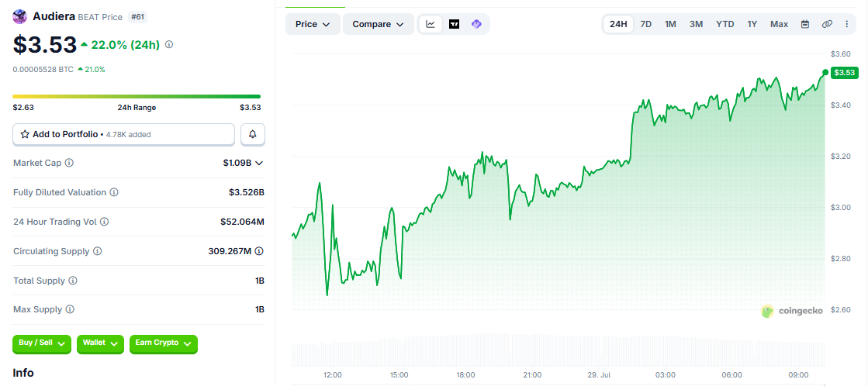Select the 24H timeframe

(618, 24)
